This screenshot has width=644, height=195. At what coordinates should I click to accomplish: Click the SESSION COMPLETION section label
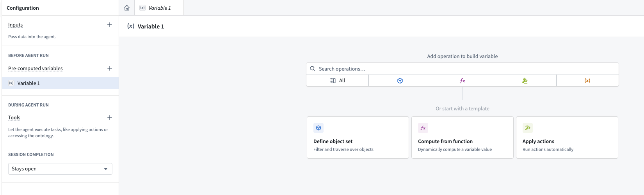click(x=31, y=154)
